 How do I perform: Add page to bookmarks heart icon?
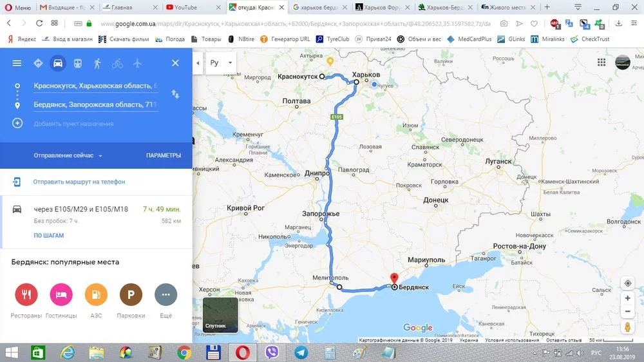[x=534, y=24]
